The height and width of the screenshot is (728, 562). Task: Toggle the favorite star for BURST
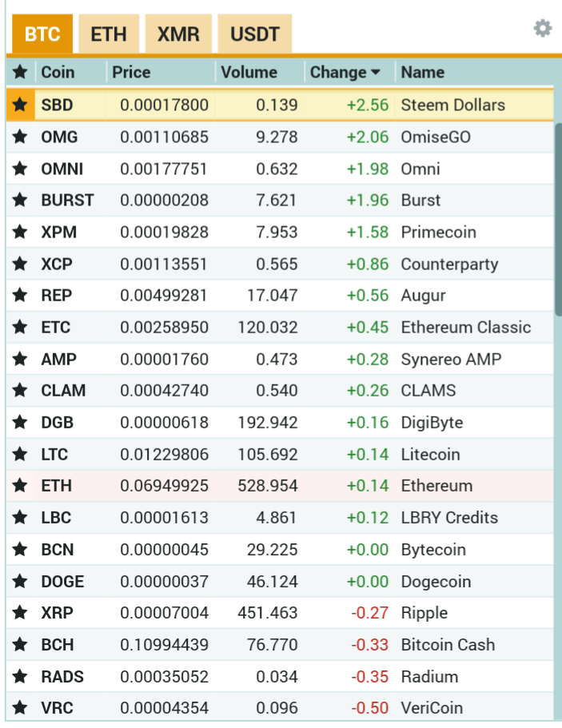click(x=20, y=200)
